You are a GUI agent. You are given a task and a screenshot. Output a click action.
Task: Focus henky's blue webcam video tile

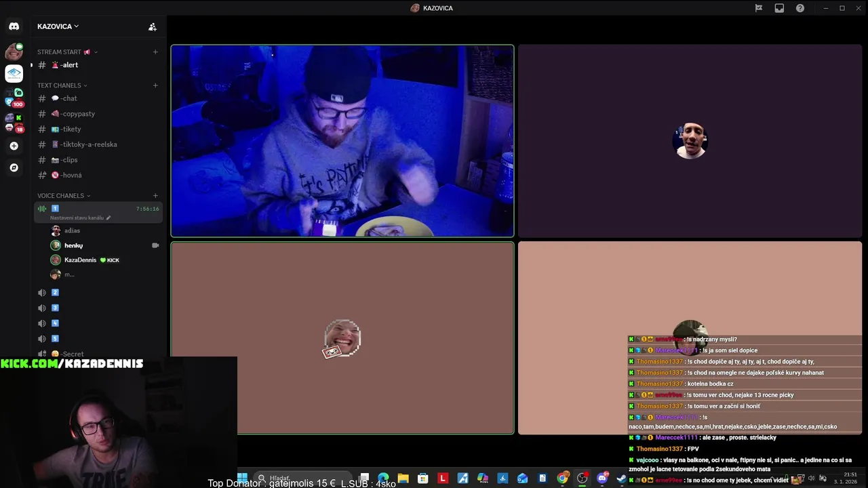pos(342,141)
